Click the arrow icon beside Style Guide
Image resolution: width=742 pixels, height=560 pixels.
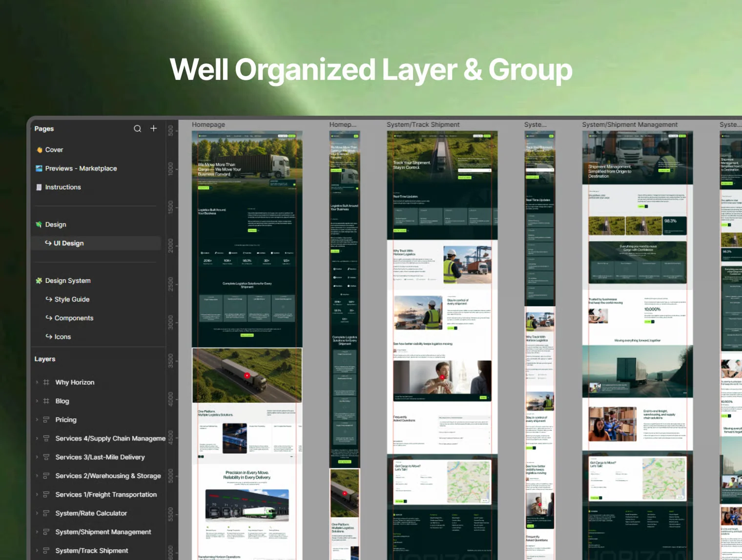tap(49, 299)
